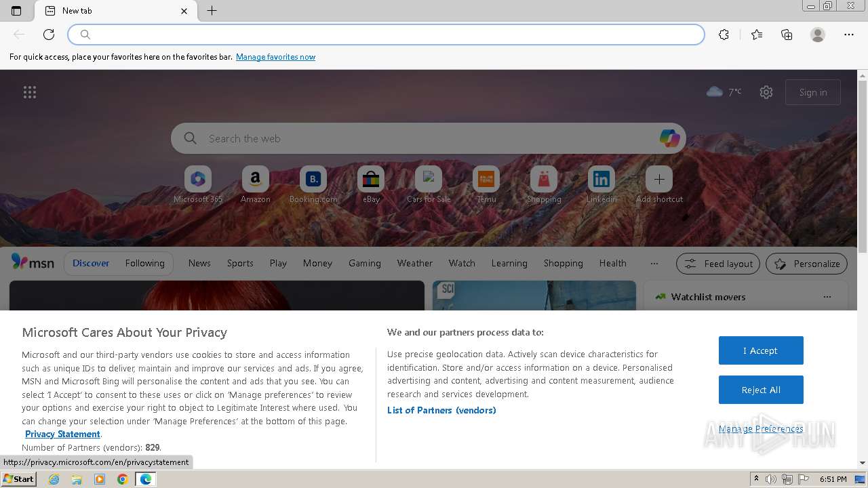Open the News category

point(199,263)
